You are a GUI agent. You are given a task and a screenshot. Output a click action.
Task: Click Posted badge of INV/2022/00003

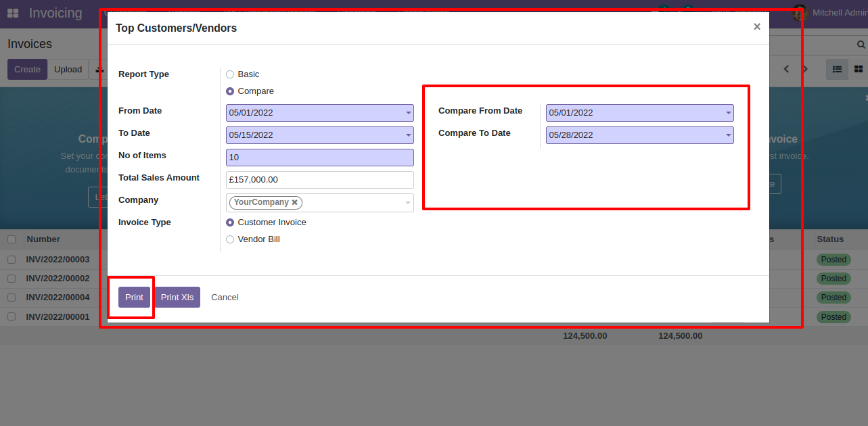pos(833,260)
